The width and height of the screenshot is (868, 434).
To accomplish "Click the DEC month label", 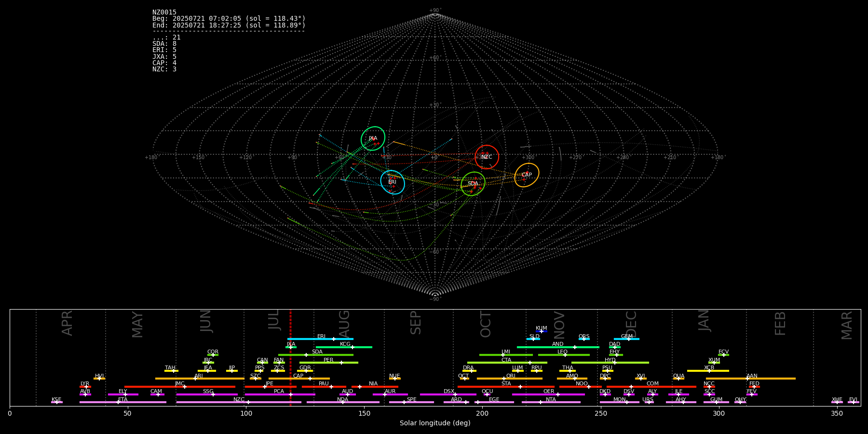I will pyautogui.click(x=631, y=325).
